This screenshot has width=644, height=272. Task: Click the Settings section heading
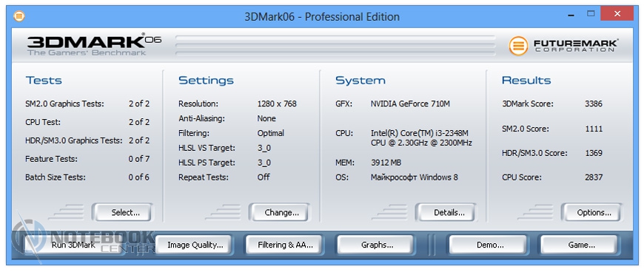click(206, 81)
